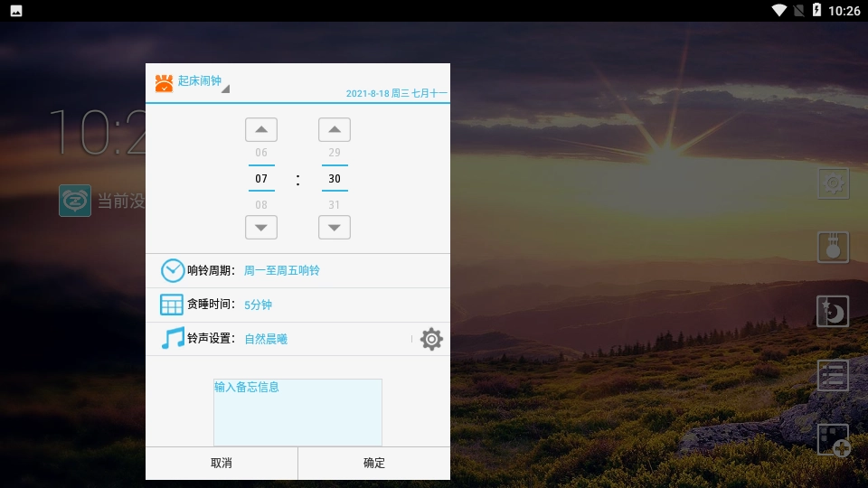The image size is (868, 488).
Task: Click the timer icon in right sidebar
Action: click(x=833, y=247)
